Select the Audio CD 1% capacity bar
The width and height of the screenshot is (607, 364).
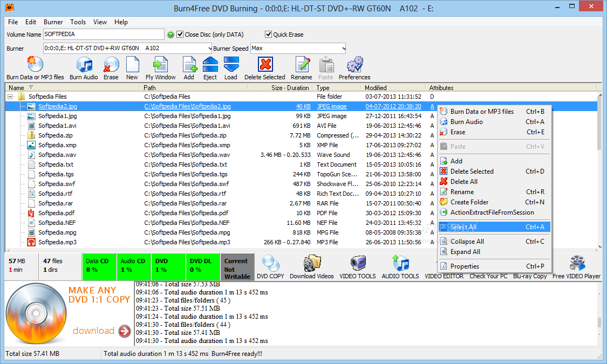coord(134,266)
